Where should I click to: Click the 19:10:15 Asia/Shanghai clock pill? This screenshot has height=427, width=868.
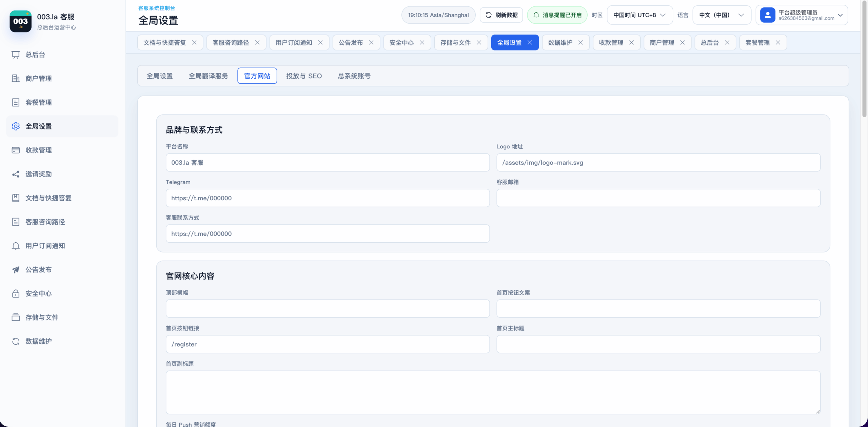pyautogui.click(x=438, y=15)
